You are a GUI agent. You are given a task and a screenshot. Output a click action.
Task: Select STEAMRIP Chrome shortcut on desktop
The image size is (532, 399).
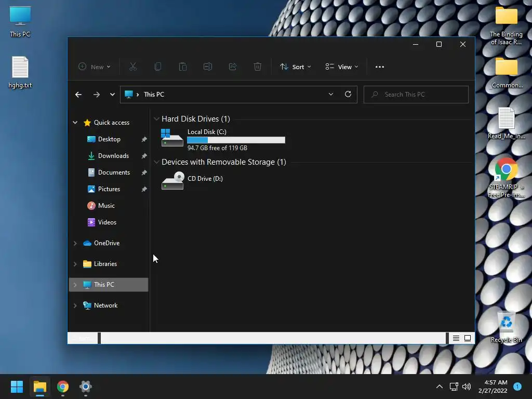tap(506, 178)
